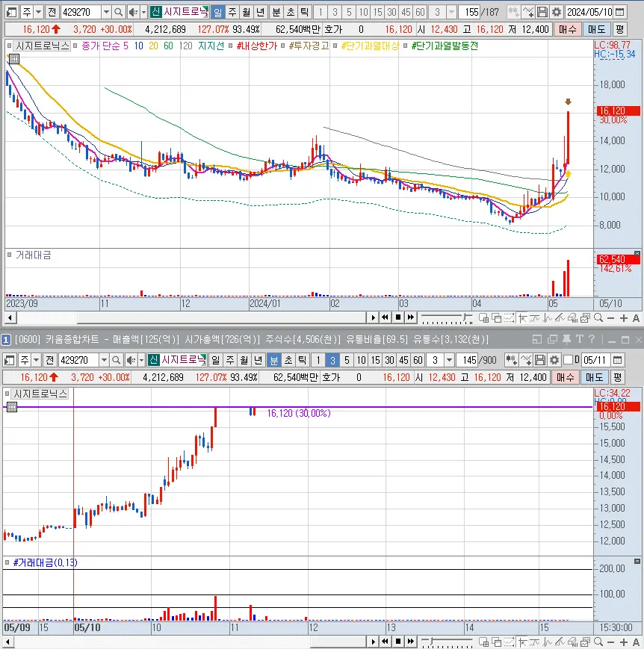Toggle upper chart sidebar panel icon
The image size is (644, 649).
pyautogui.click(x=12, y=12)
